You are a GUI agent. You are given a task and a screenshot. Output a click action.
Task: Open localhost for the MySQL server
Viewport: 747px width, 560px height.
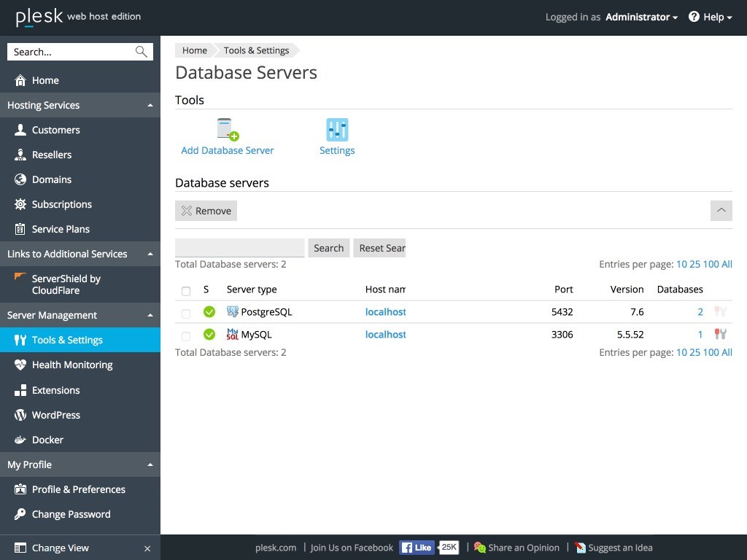pyautogui.click(x=384, y=334)
